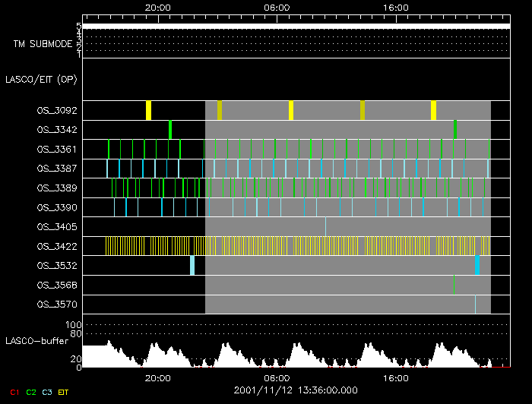Click the C3 legend entry
The image size is (532, 404).
(48, 393)
